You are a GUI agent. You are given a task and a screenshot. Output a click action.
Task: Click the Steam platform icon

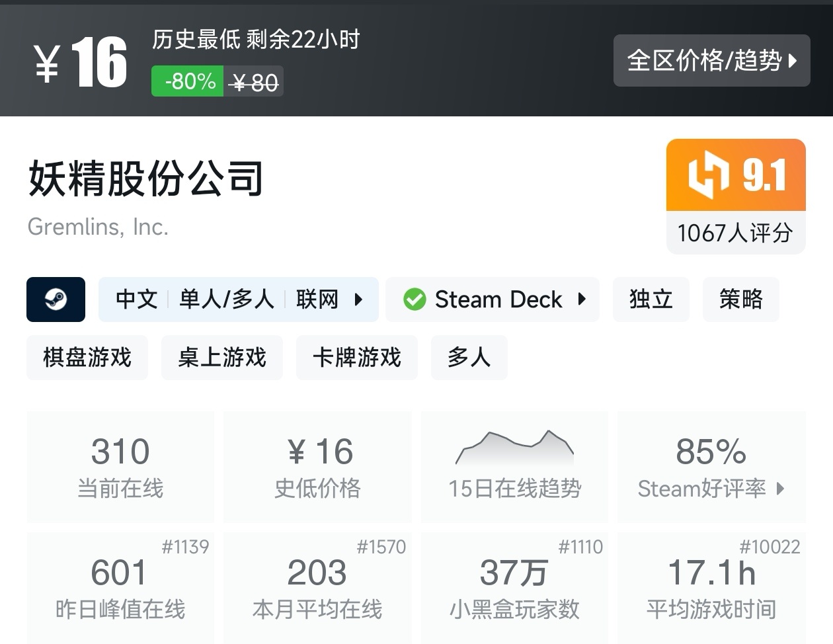(x=56, y=300)
